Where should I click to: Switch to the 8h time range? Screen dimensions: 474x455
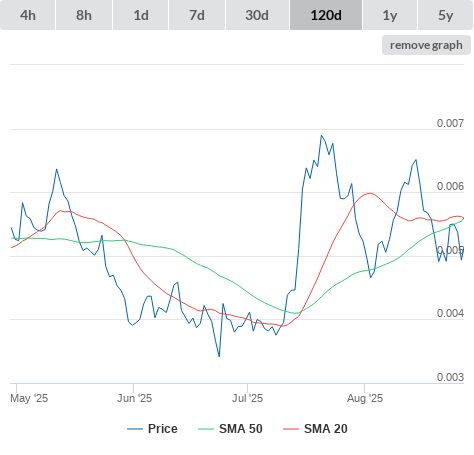coord(84,15)
